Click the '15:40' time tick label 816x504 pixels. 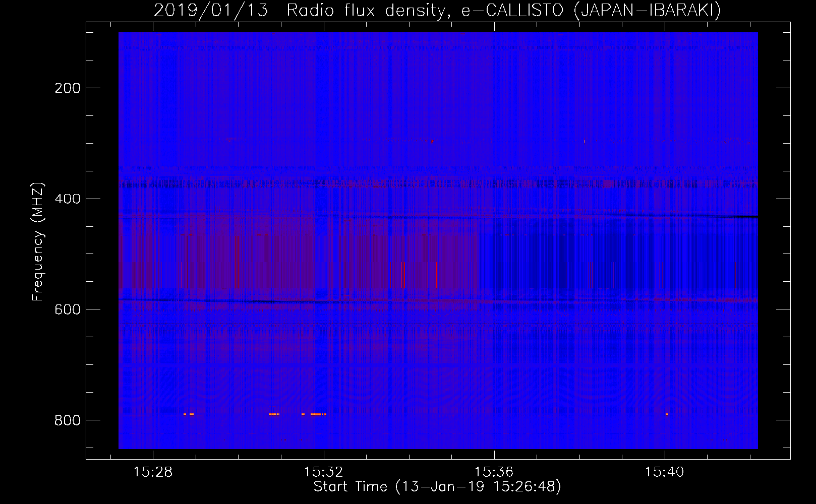click(x=664, y=472)
